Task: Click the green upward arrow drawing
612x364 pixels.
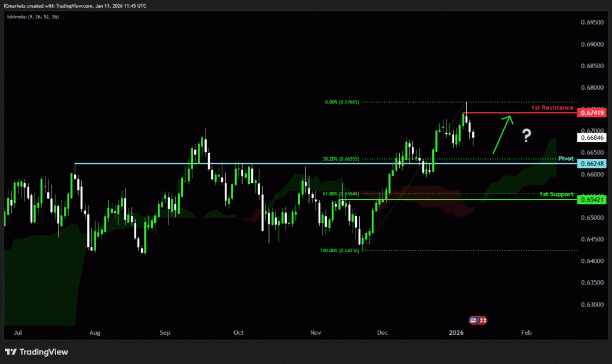Action: [502, 134]
